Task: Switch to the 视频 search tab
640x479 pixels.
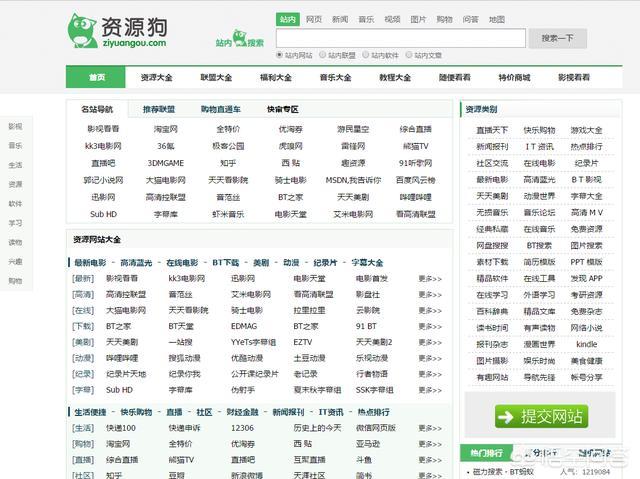Action: (392, 19)
